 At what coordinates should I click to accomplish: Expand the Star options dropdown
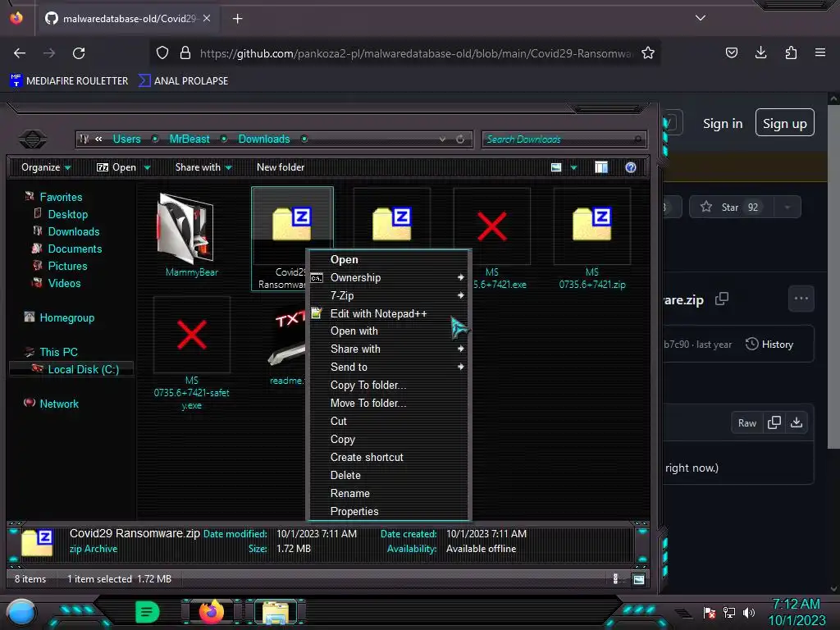[787, 208]
